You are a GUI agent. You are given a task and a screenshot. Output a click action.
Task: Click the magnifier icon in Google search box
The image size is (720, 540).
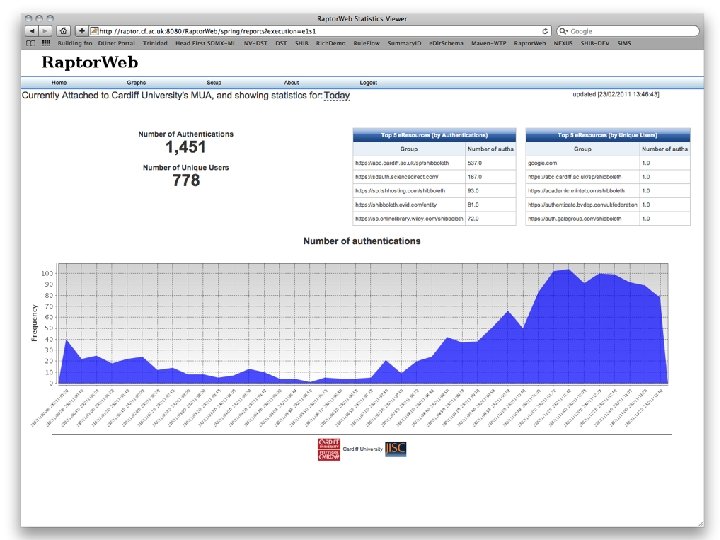tap(563, 31)
